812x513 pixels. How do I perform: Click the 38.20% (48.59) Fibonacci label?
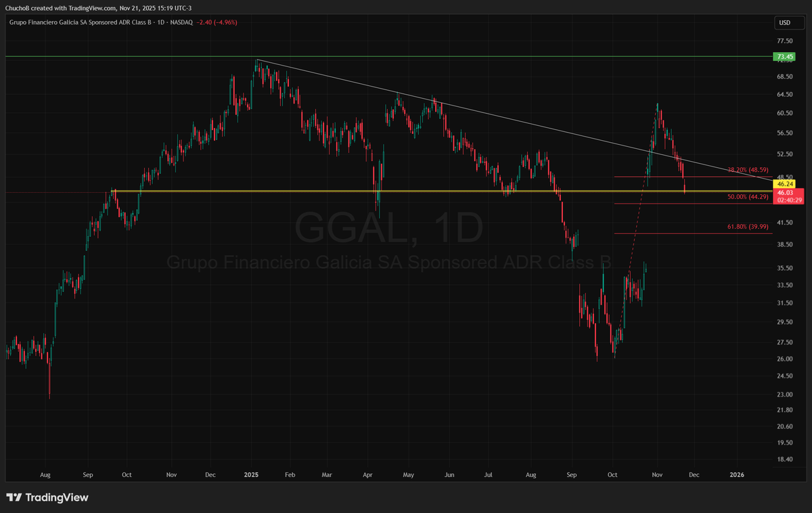tap(748, 170)
